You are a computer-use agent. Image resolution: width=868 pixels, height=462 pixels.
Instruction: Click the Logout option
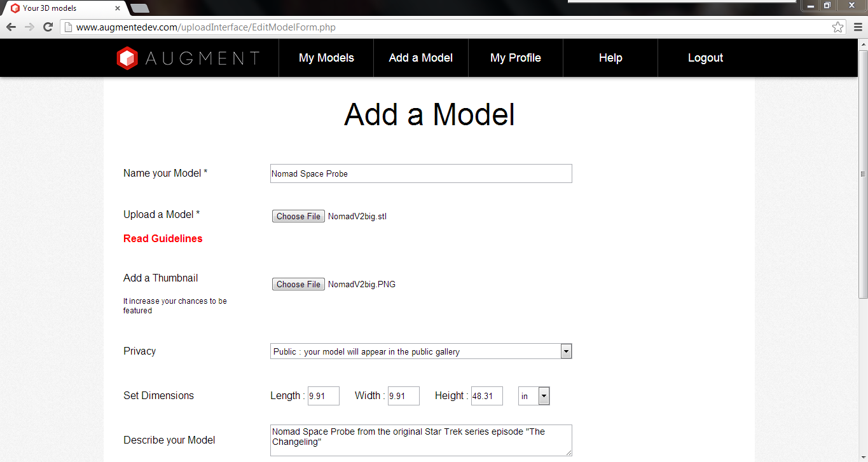click(x=705, y=58)
